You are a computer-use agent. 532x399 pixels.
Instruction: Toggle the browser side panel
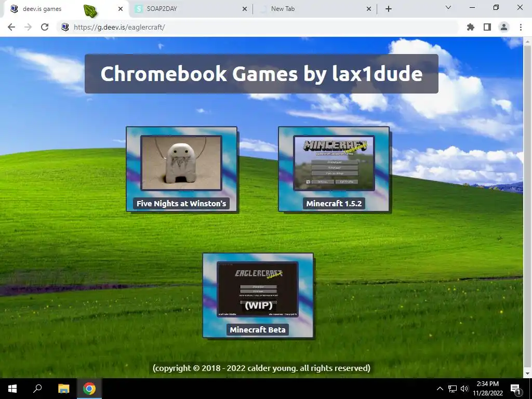tap(487, 27)
